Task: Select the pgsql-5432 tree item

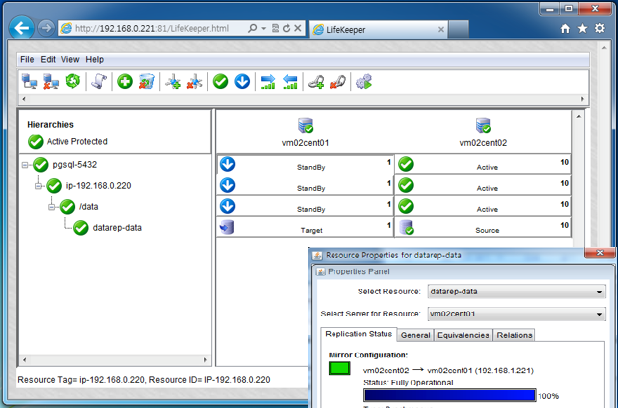Action: (x=74, y=165)
